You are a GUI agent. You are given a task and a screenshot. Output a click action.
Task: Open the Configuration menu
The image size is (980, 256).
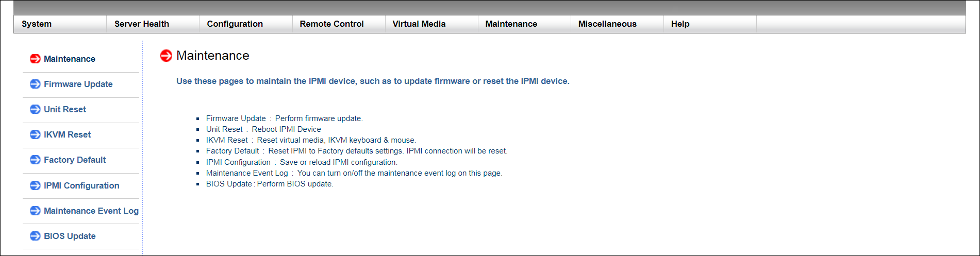point(235,24)
